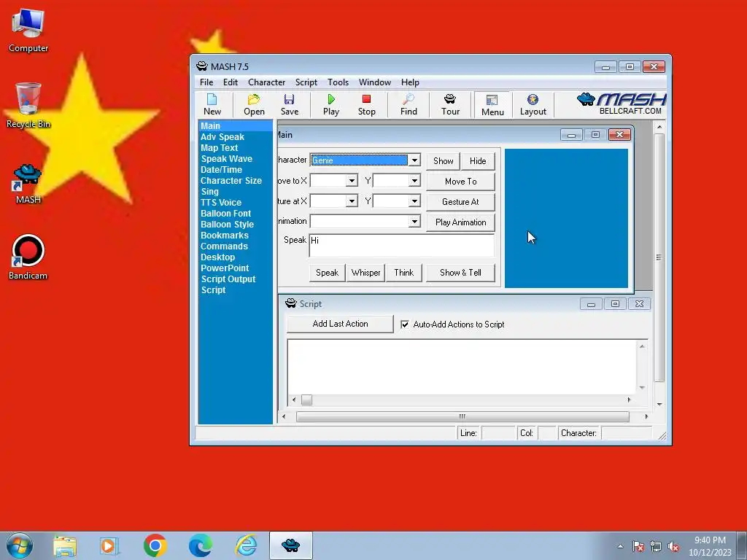Launch Google Chrome from the taskbar
Image resolution: width=747 pixels, height=560 pixels.
[x=155, y=545]
